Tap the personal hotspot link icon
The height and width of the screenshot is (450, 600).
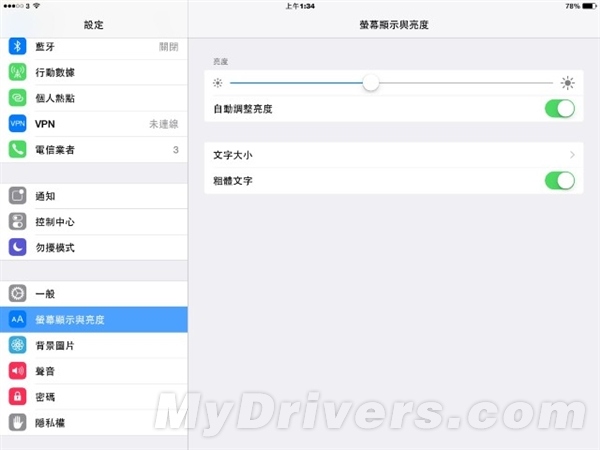click(x=17, y=98)
